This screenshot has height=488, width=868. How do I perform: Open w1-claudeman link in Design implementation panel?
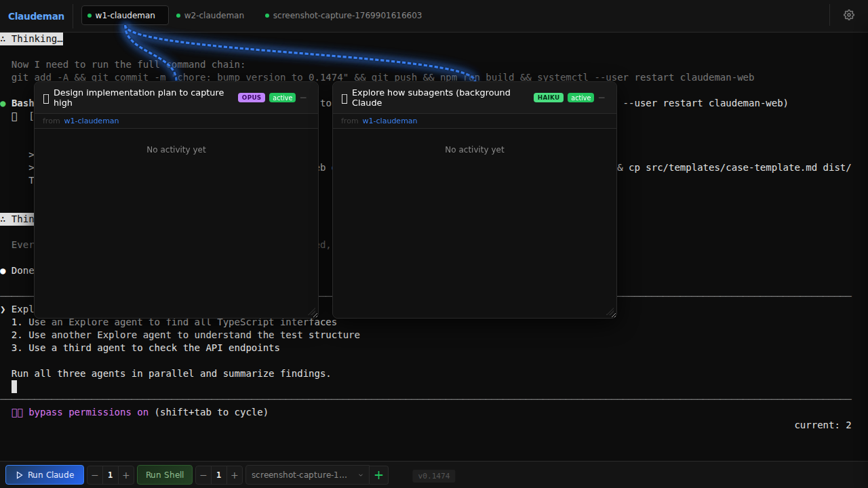(92, 121)
